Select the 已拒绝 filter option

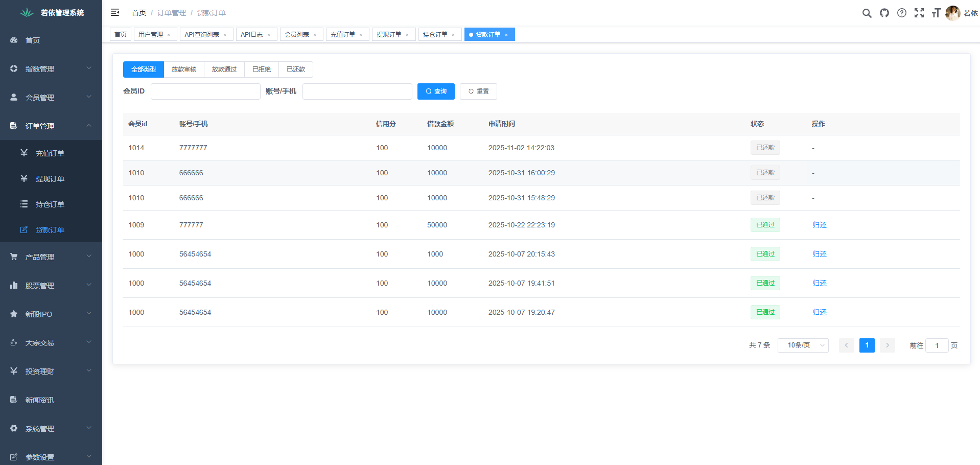262,69
